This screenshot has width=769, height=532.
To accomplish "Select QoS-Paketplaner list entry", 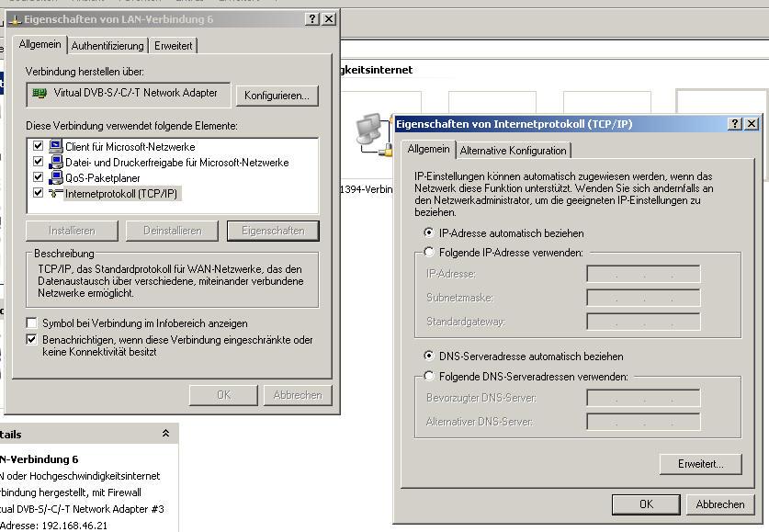I will (103, 178).
